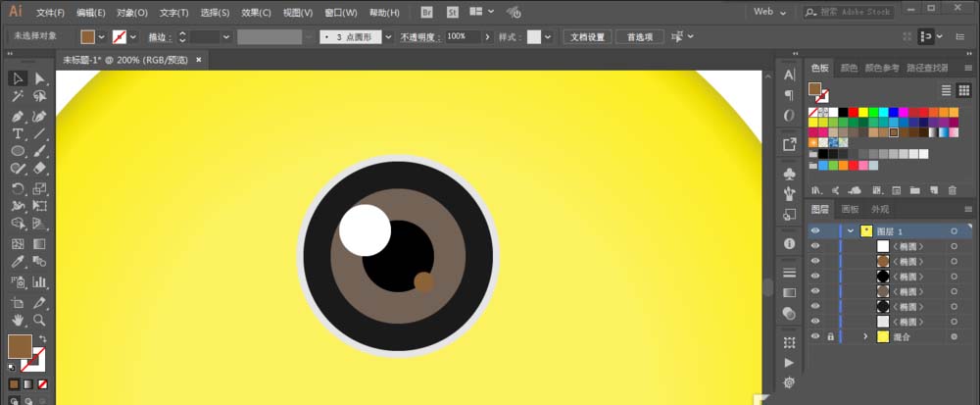Expand the opacity 100% arrow
The image size is (980, 405).
click(487, 37)
